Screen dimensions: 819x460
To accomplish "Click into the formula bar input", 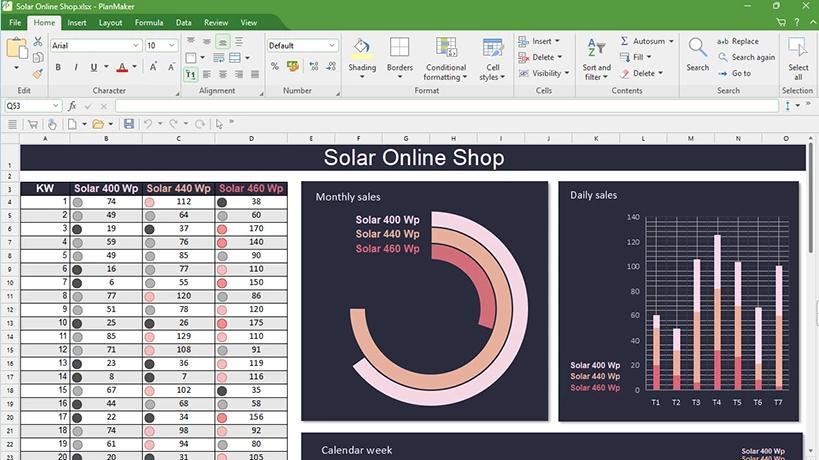I will 447,106.
